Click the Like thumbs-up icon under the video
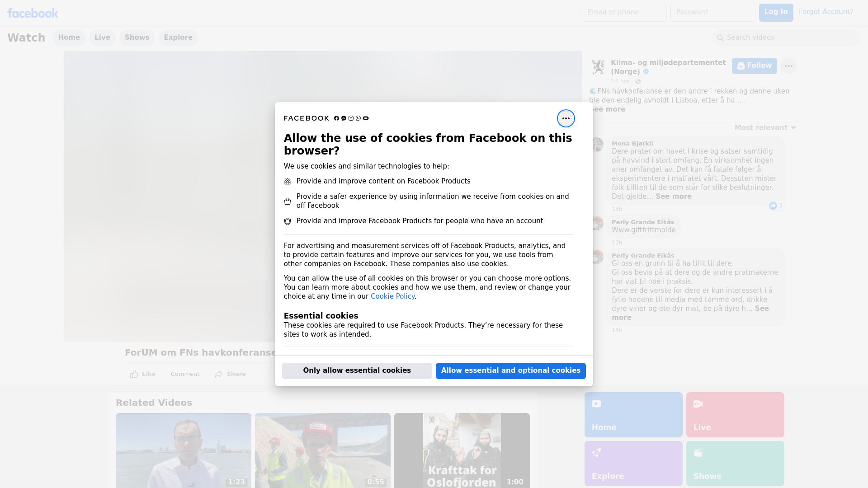 134,374
